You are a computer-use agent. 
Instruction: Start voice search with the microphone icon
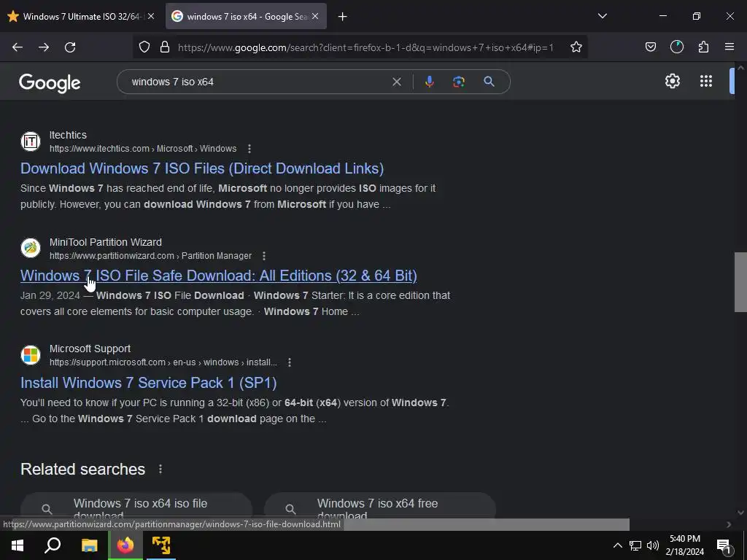pos(429,82)
